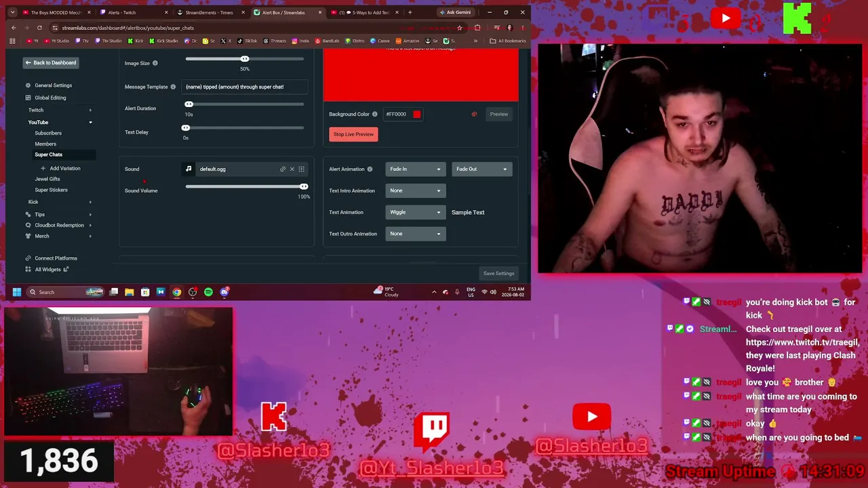Click the Back to Dashboard button
The width and height of the screenshot is (868, 488).
(x=51, y=62)
